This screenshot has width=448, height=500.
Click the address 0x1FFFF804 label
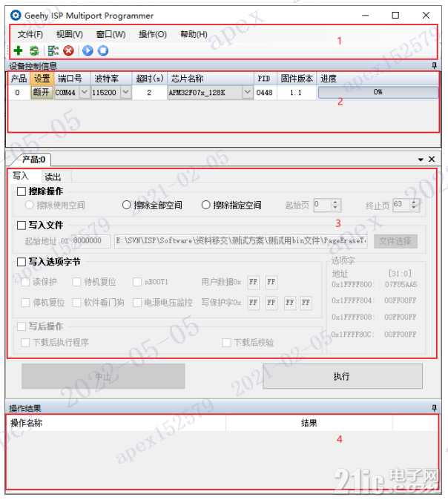(353, 300)
